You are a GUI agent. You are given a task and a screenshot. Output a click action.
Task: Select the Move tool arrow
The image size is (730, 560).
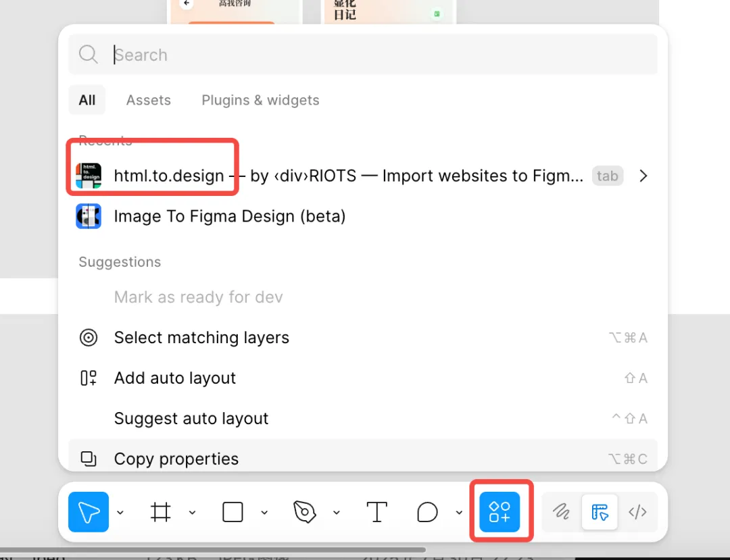[x=89, y=512]
